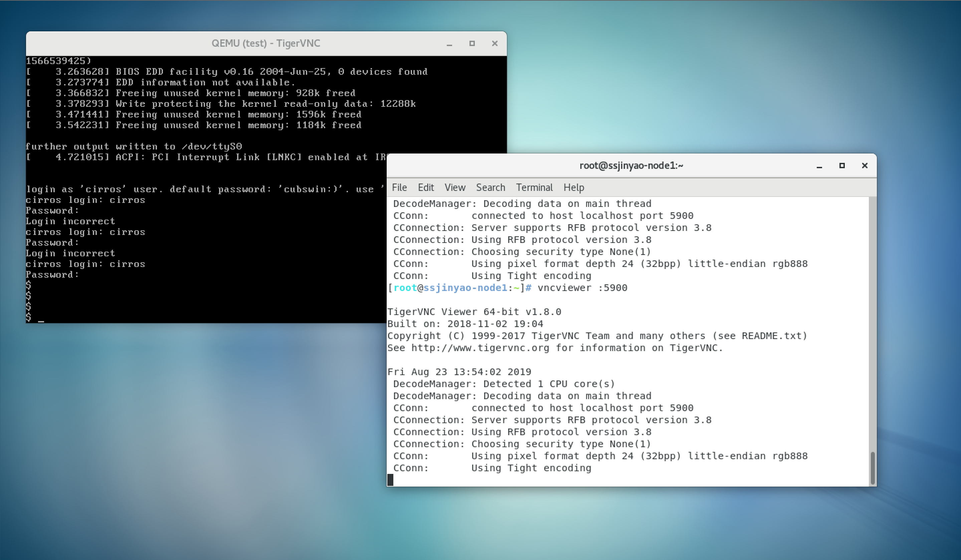Click the first 'Login incorrect' message in QEMU
The width and height of the screenshot is (961, 560).
coord(70,221)
